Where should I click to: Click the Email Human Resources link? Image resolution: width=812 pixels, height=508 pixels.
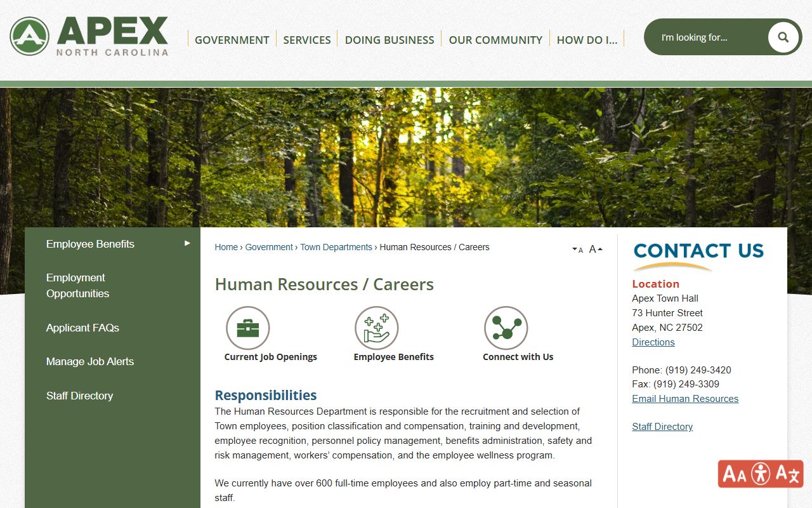coord(685,399)
